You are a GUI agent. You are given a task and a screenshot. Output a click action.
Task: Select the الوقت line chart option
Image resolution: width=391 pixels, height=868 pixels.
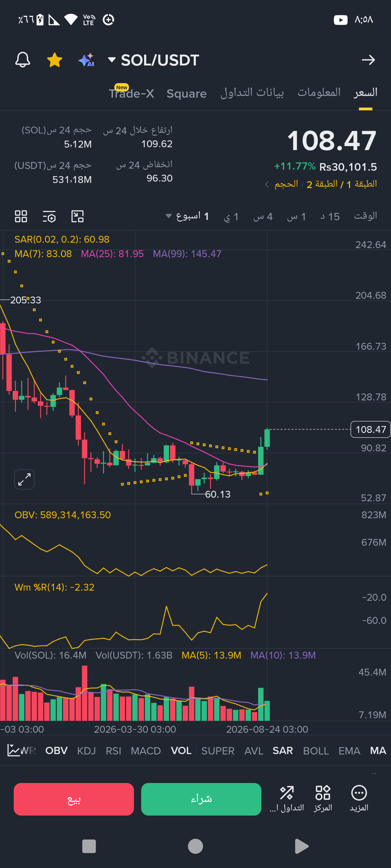(366, 216)
